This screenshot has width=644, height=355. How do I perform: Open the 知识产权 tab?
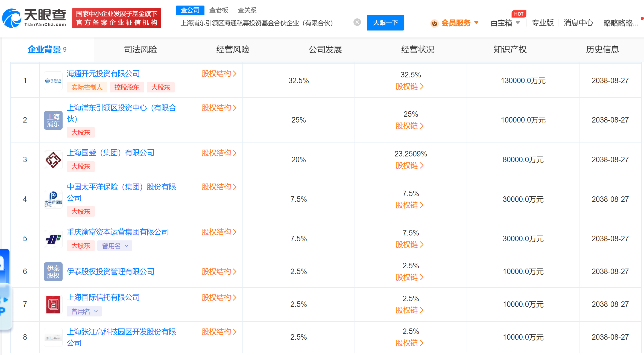point(510,50)
